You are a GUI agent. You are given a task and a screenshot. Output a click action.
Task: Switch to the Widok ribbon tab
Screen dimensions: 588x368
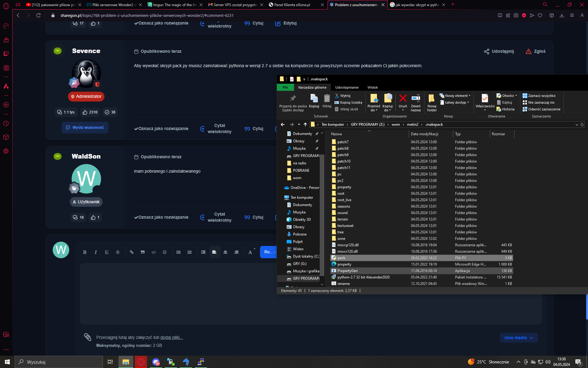(x=373, y=87)
